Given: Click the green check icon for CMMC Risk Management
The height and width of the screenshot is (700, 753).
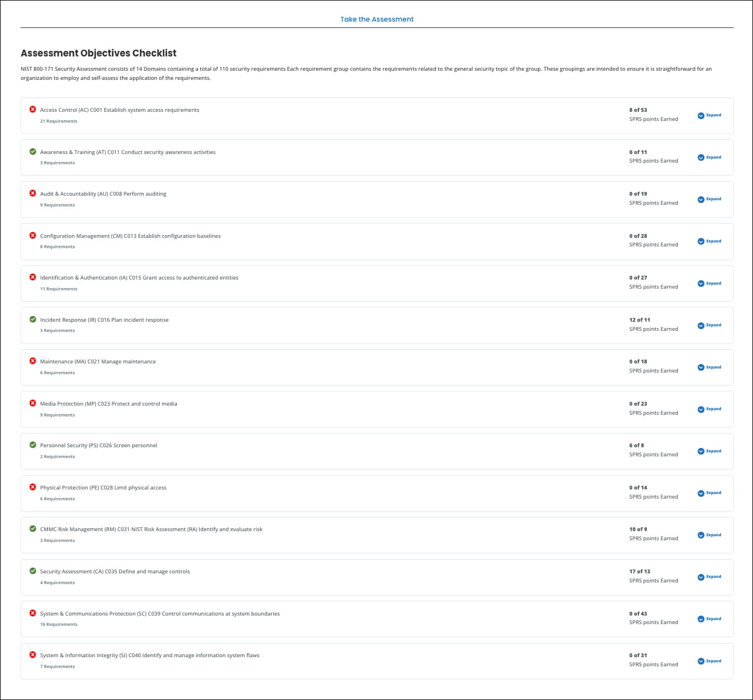Looking at the screenshot, I should (33, 528).
